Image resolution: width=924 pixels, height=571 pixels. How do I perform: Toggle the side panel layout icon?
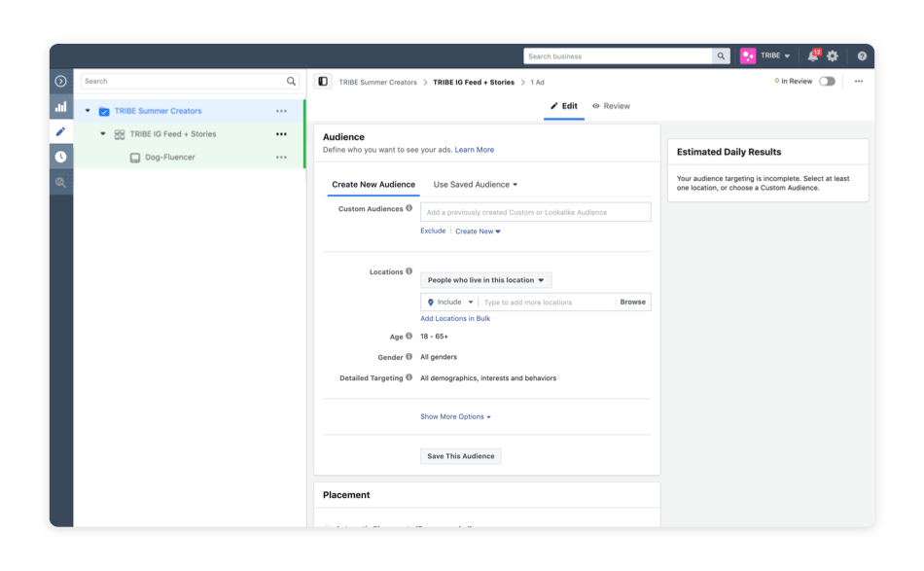point(324,82)
